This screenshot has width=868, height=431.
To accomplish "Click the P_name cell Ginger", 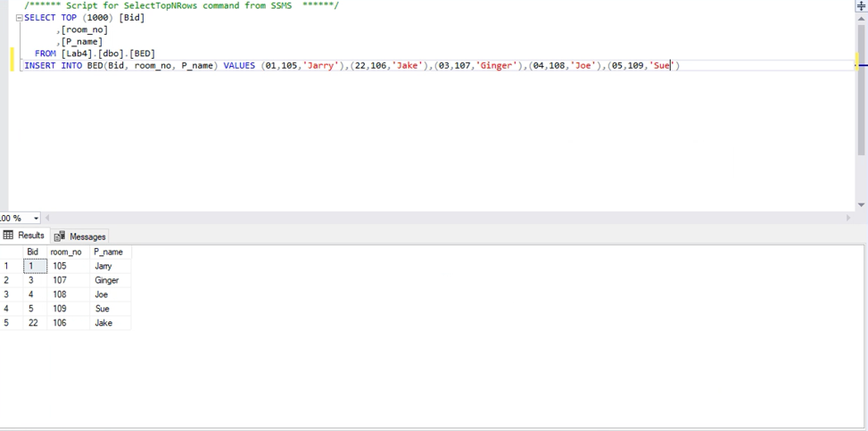I will click(111, 280).
